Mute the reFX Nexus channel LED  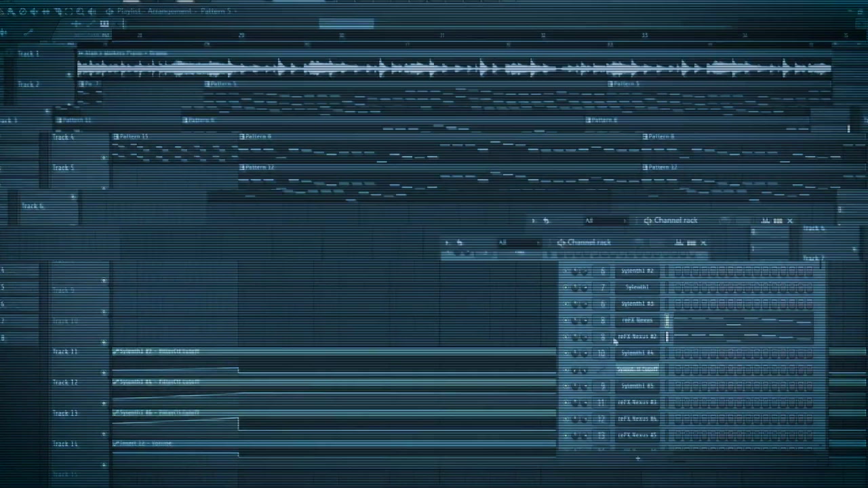(x=566, y=321)
